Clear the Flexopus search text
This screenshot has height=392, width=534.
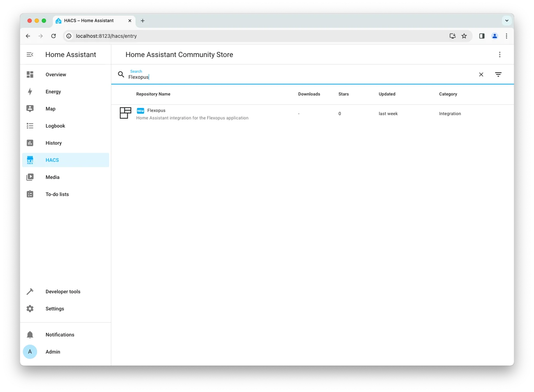pos(481,74)
